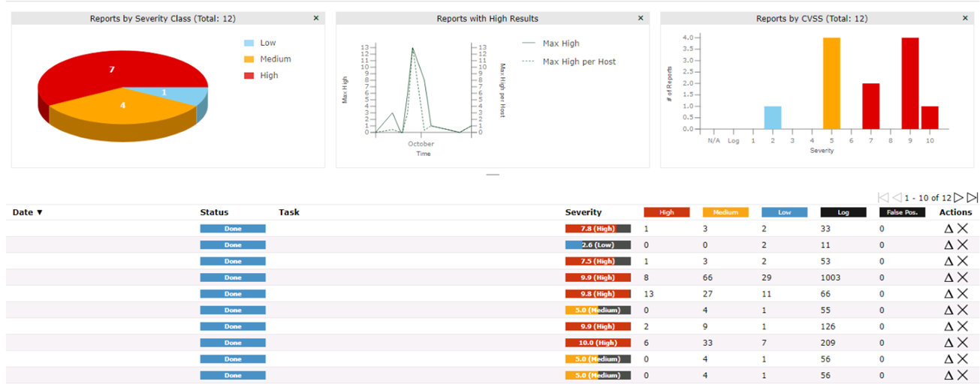The width and height of the screenshot is (980, 384).
Task: Delete the report with 126 log entries
Action: coord(962,326)
